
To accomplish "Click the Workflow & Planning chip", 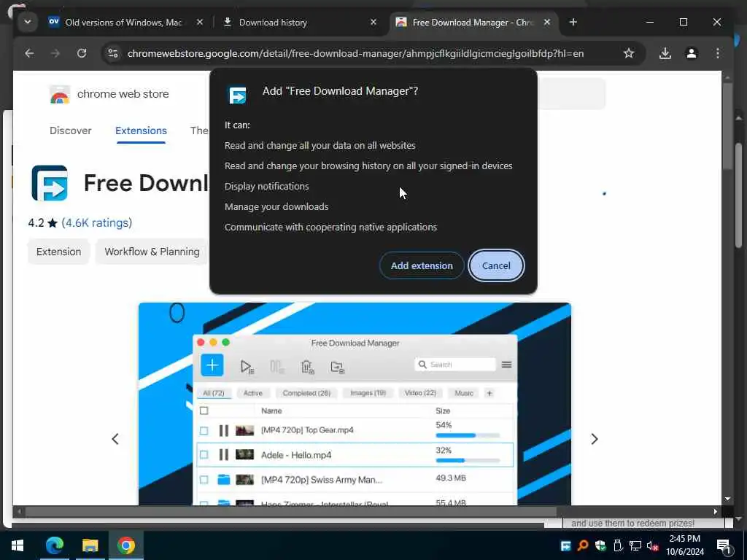I will pyautogui.click(x=152, y=252).
